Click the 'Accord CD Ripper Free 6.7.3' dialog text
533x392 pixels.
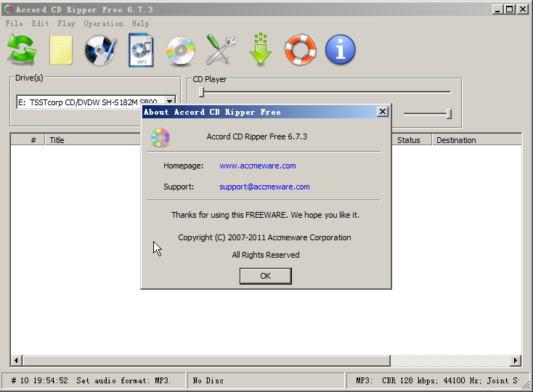(x=256, y=136)
